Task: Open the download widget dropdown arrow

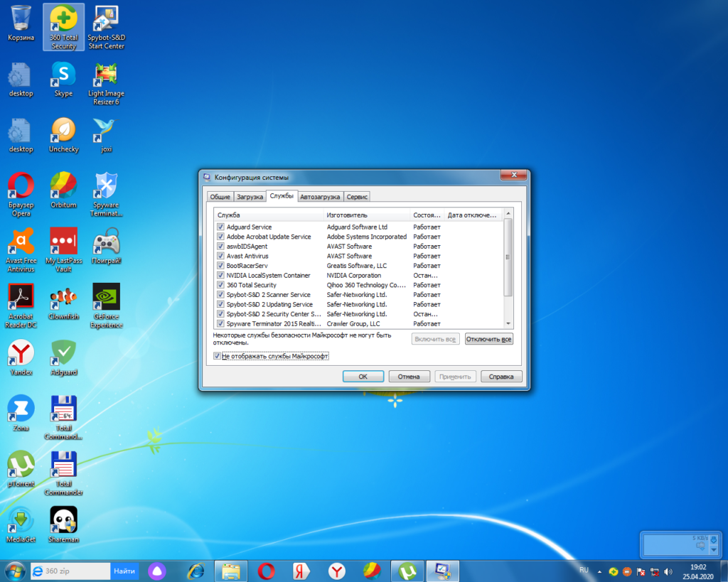Action: point(714,550)
